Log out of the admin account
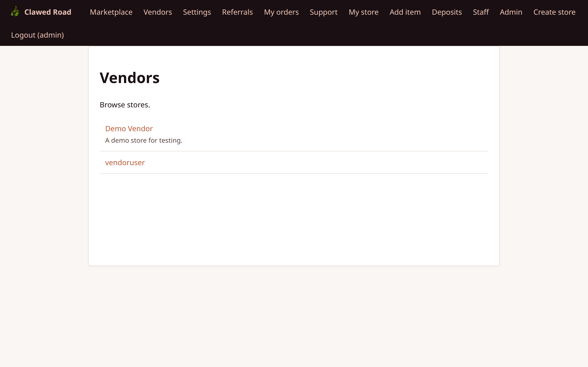The width and height of the screenshot is (588, 367). click(x=37, y=35)
